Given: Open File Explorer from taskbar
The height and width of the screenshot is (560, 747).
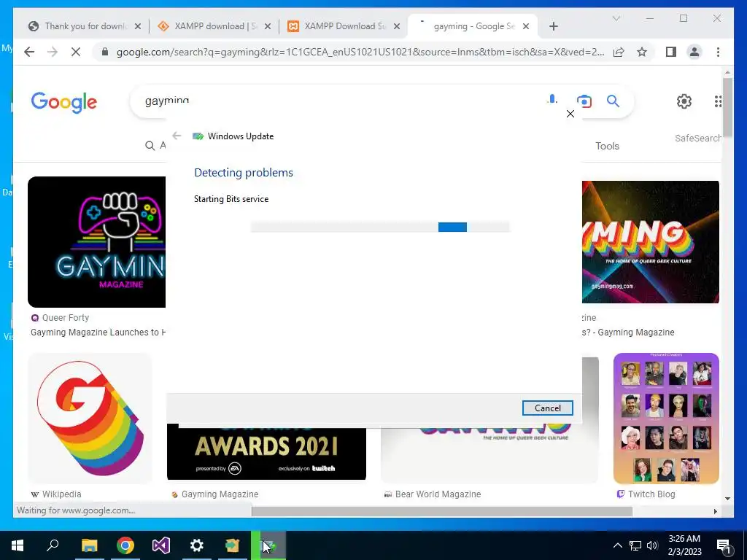Looking at the screenshot, I should click(x=89, y=545).
